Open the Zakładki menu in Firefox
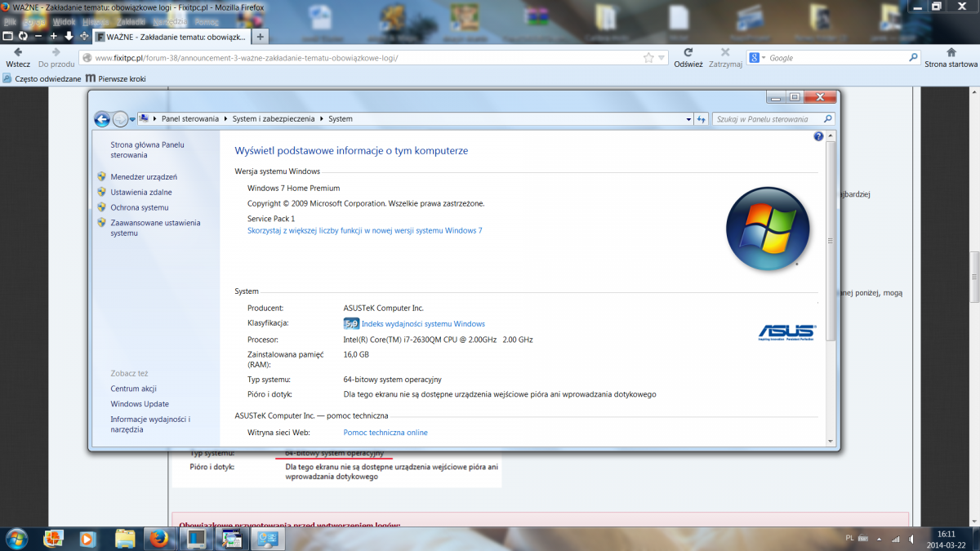 coord(131,22)
